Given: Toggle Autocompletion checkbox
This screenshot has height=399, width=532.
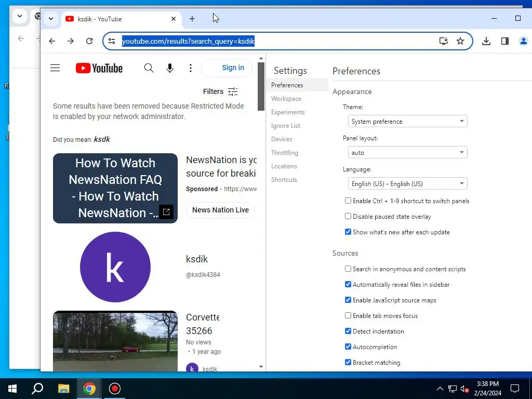Looking at the screenshot, I should 348,347.
